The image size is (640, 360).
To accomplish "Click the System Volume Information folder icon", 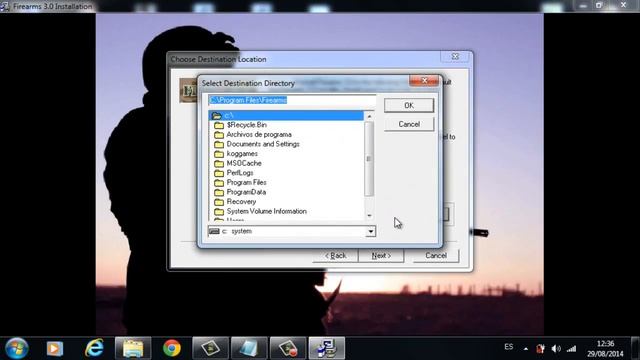I will click(219, 211).
